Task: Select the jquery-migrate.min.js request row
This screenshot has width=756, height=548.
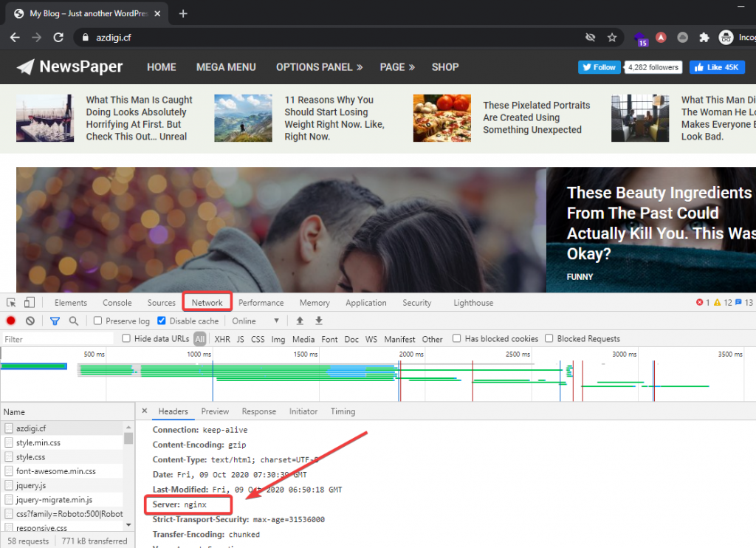Action: tap(63, 500)
